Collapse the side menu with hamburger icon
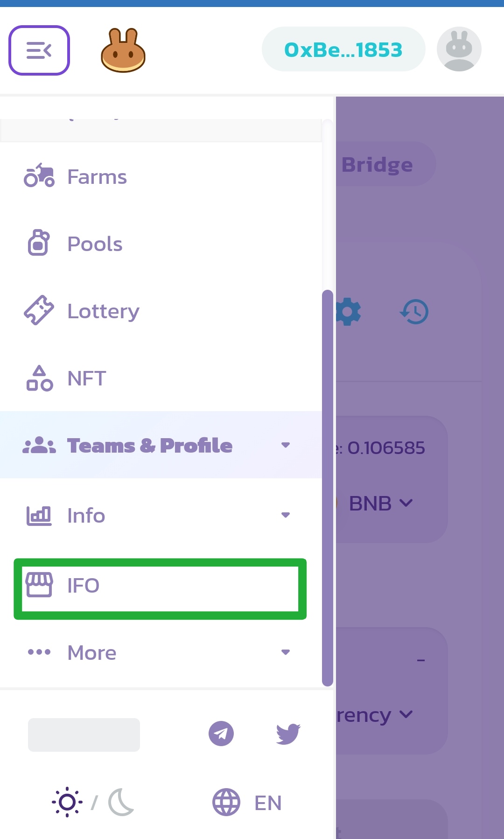This screenshot has width=504, height=839. click(x=39, y=50)
